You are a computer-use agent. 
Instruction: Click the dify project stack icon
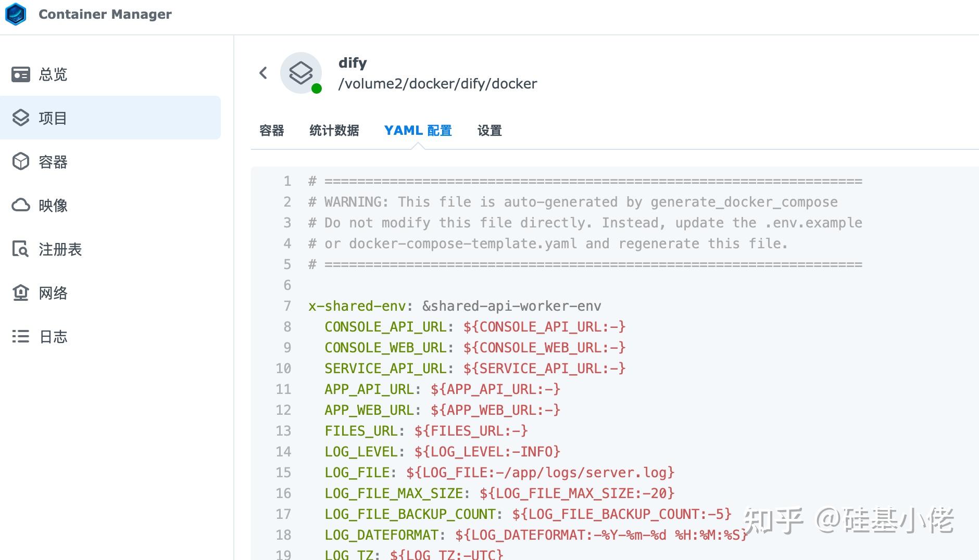301,73
